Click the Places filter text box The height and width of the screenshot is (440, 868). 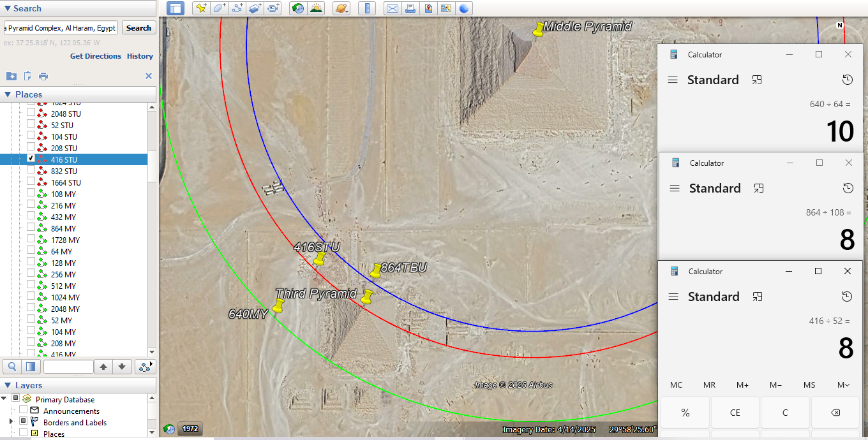coord(68,367)
